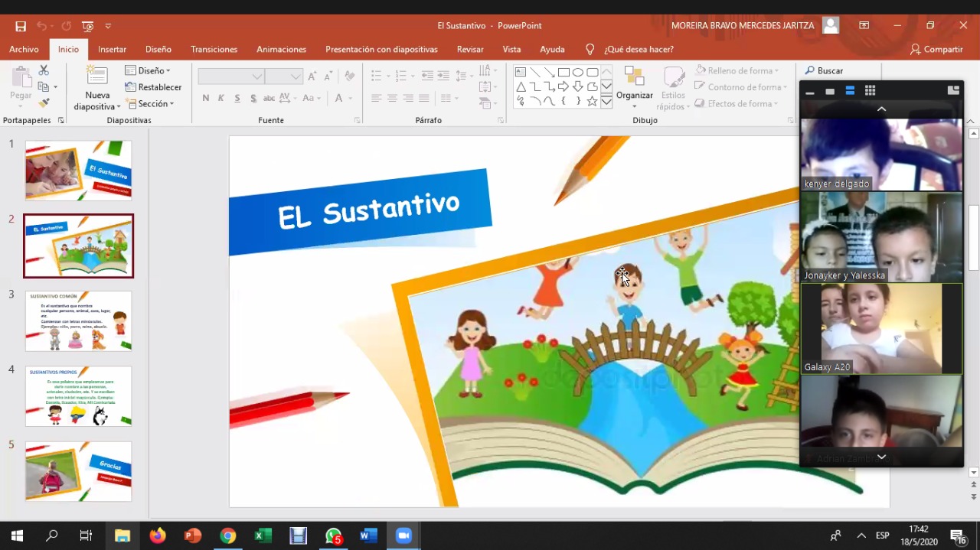The height and width of the screenshot is (550, 980).
Task: Select the oval shape
Action: click(x=578, y=73)
